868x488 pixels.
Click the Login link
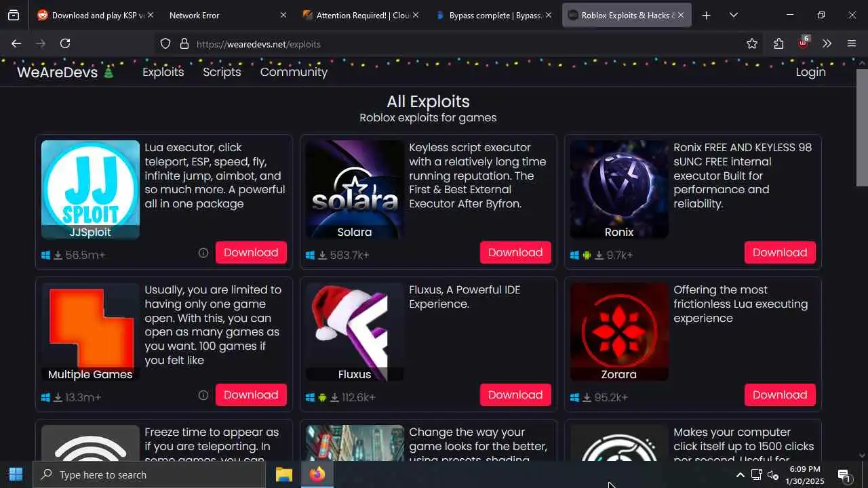coord(810,72)
